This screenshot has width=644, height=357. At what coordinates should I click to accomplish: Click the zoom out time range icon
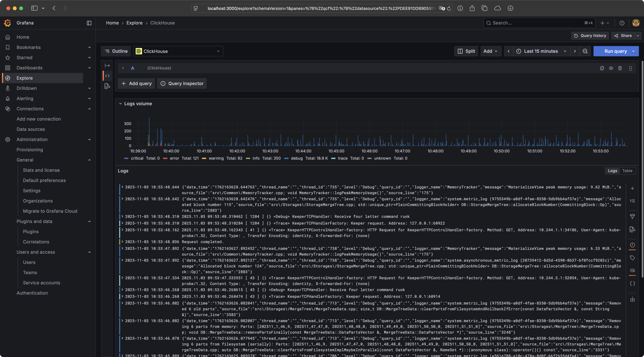point(585,51)
